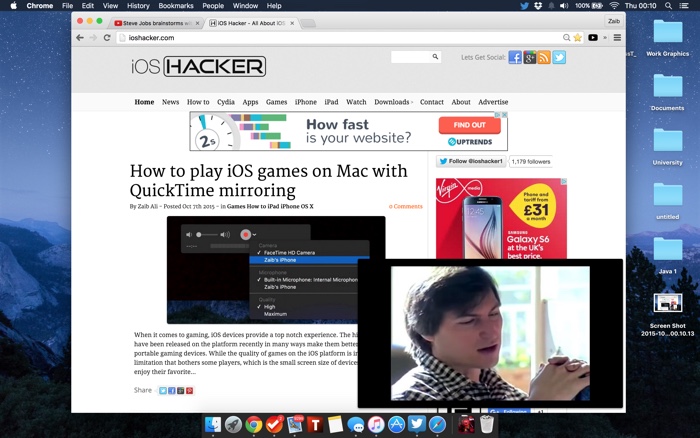The height and width of the screenshot is (438, 700).
Task: Click the floating Steve Jobs video window
Action: pos(490,333)
